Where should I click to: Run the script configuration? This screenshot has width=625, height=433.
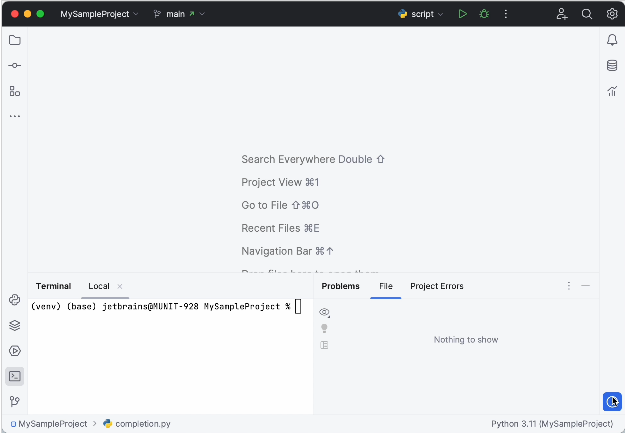[x=462, y=14]
